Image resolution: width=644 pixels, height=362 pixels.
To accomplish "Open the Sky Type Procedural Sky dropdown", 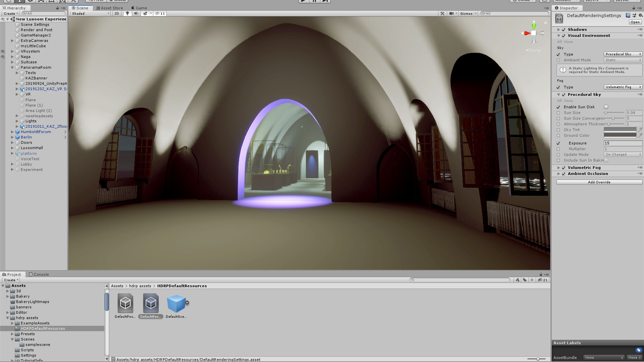I will click(x=623, y=54).
